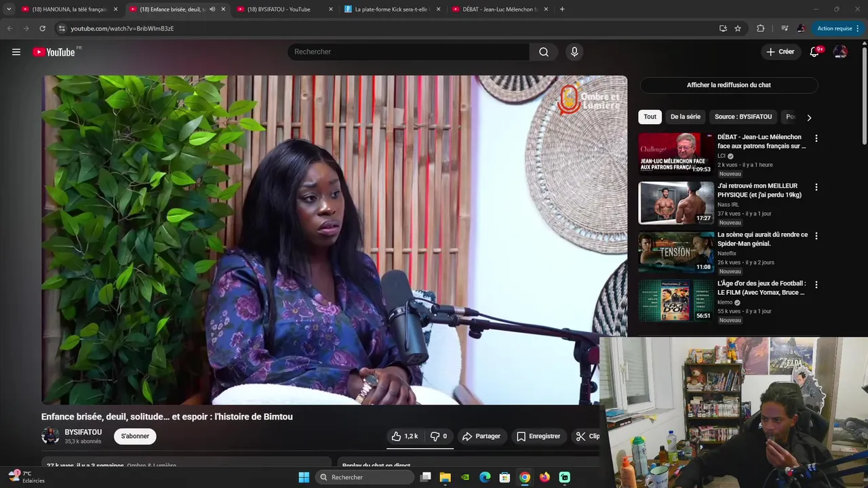Switch to HANOUNA la télé française tab
Viewport: 868px width, 488px height.
coord(70,9)
